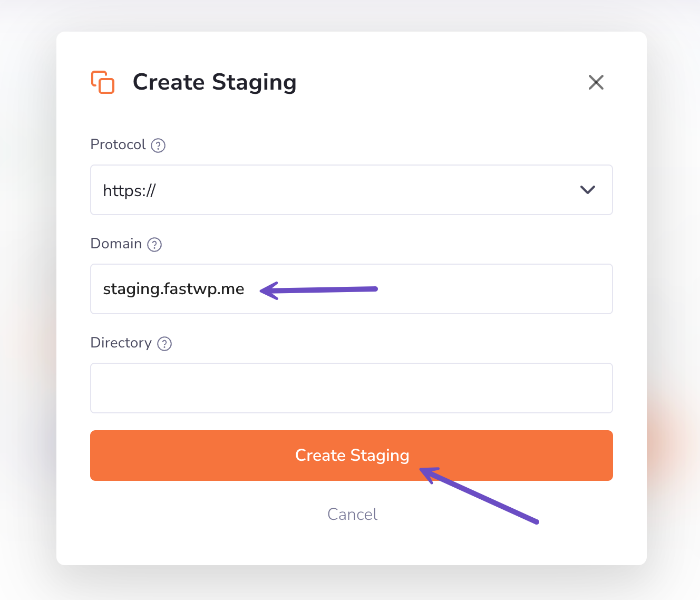700x600 pixels.
Task: Click the Directory help question-mark icon
Action: pyautogui.click(x=164, y=344)
